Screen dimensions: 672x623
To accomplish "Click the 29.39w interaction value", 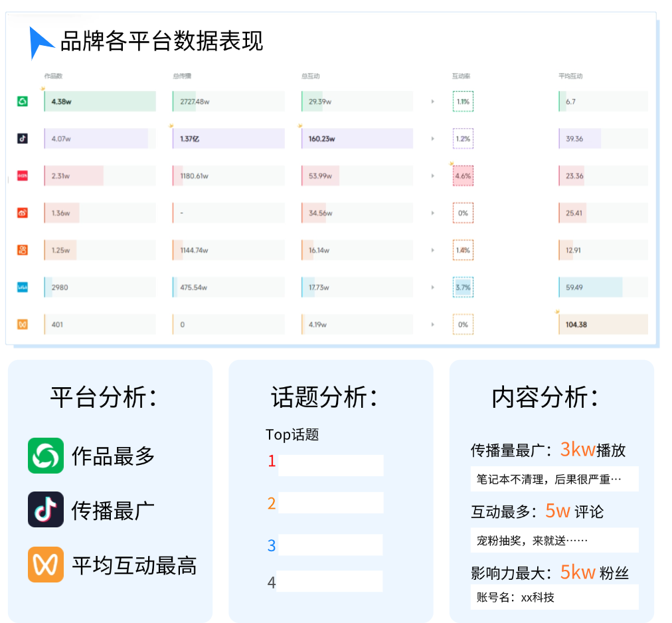I will (x=319, y=102).
